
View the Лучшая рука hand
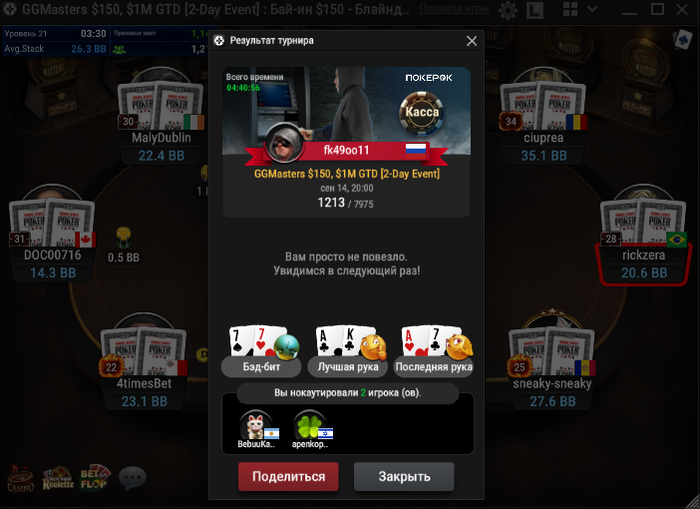pyautogui.click(x=347, y=351)
